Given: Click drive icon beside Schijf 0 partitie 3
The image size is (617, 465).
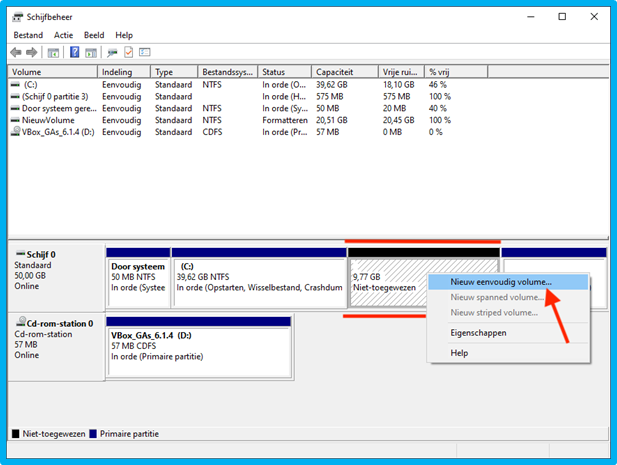Looking at the screenshot, I should click(x=15, y=96).
